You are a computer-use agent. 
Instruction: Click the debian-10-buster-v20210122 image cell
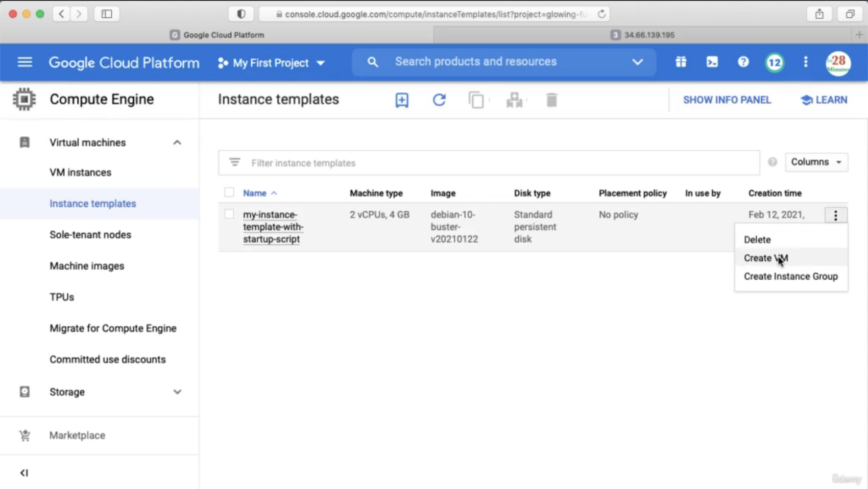pos(454,227)
